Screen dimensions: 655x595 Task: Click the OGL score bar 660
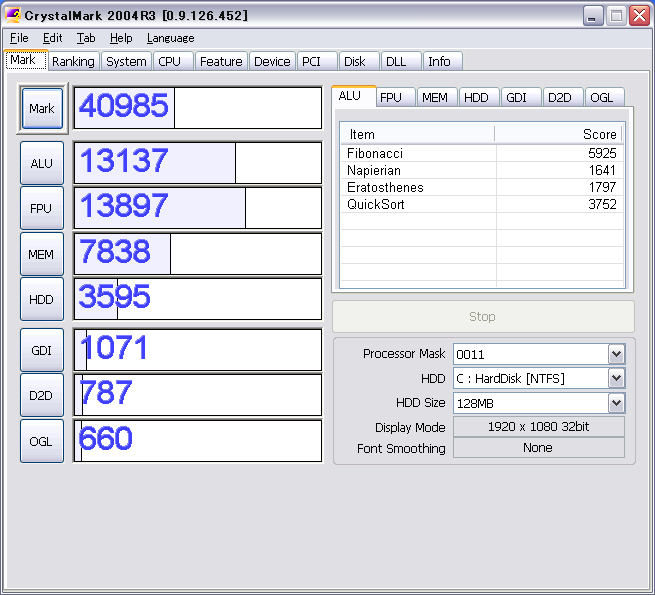(198, 441)
